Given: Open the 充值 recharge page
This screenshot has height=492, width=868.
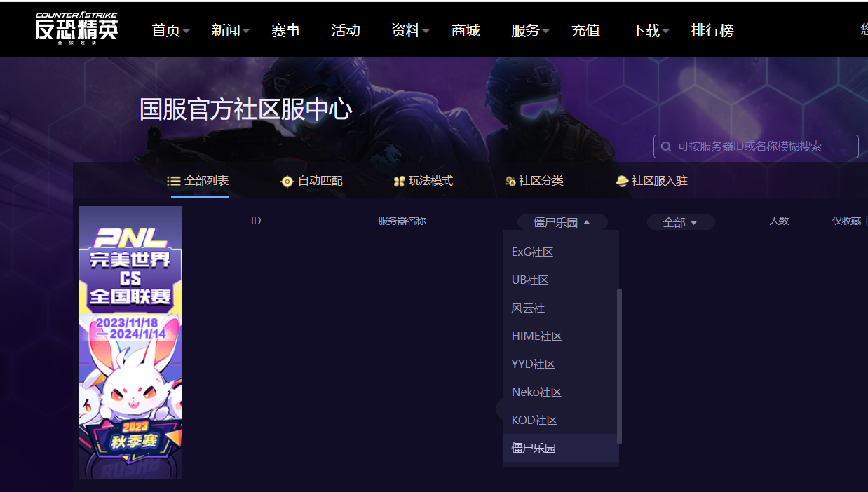Looking at the screenshot, I should tap(585, 30).
